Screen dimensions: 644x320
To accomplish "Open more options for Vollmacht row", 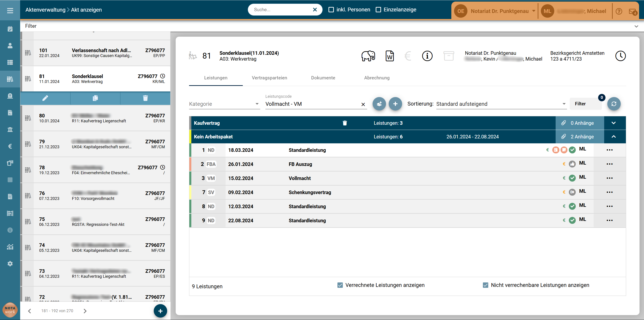I will (x=610, y=178).
